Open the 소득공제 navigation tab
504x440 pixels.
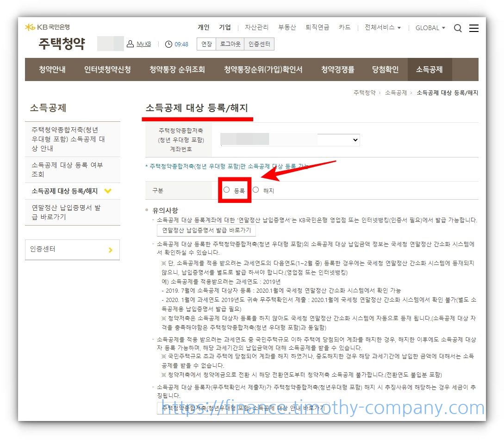(x=429, y=69)
